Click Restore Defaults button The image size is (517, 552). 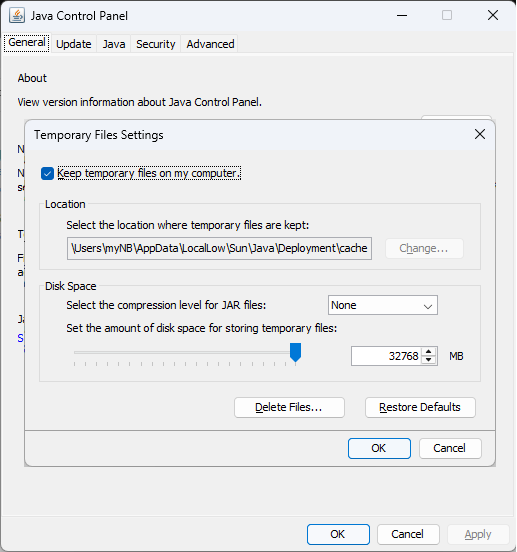420,407
